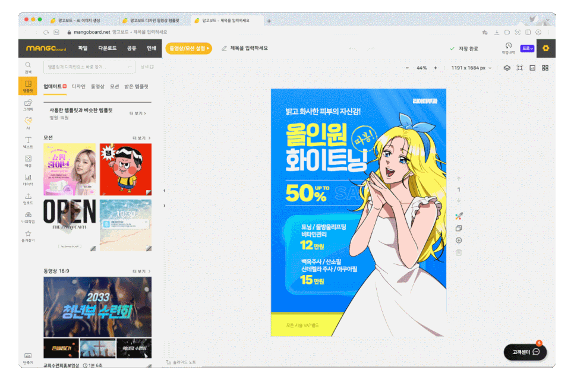Switch to the 모션 tab

click(115, 86)
